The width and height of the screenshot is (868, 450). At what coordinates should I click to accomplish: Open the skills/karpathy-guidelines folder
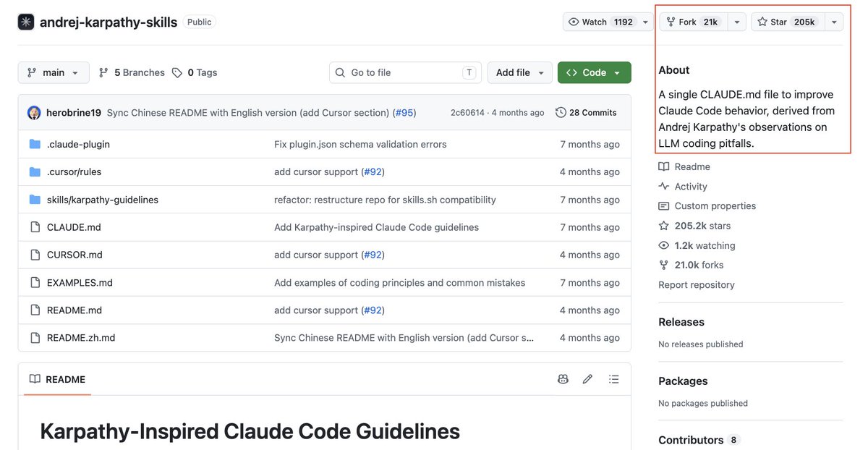[103, 200]
